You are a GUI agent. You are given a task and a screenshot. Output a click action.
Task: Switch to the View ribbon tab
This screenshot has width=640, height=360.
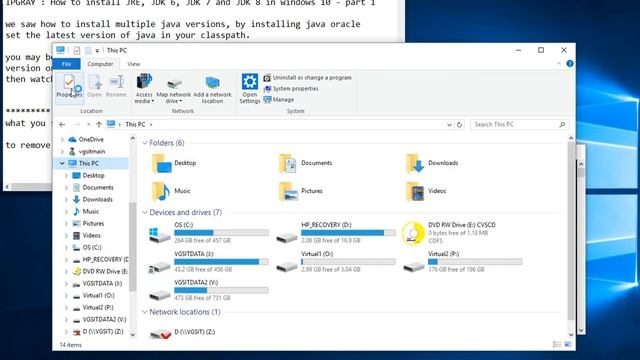pyautogui.click(x=133, y=64)
